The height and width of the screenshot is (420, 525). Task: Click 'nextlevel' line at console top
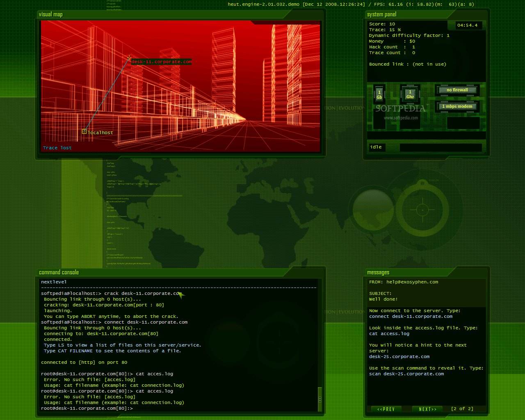click(54, 282)
